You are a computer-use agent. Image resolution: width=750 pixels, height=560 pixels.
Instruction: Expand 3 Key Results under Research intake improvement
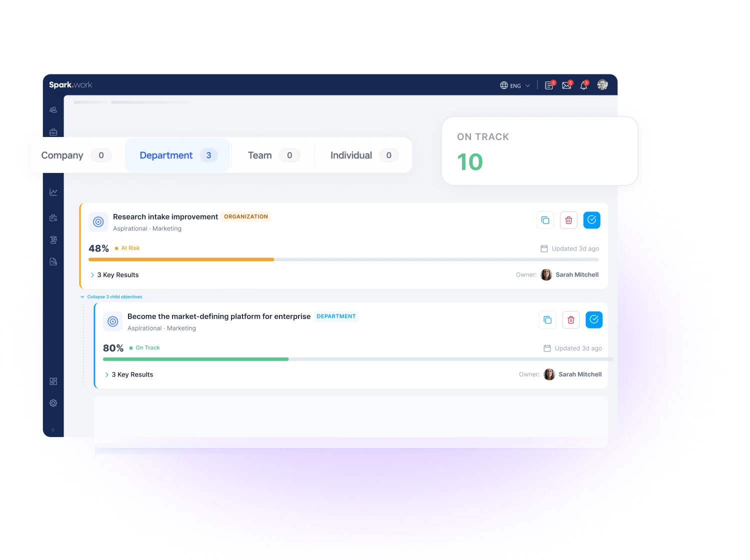coord(114,275)
